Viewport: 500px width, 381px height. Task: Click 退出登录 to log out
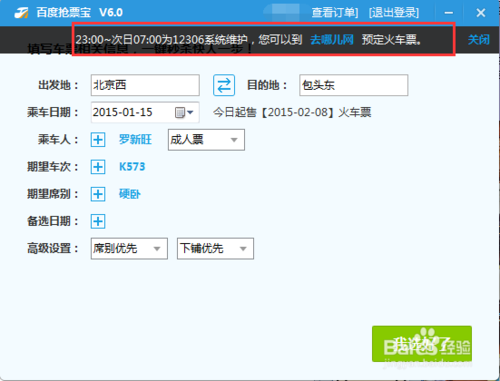[394, 13]
